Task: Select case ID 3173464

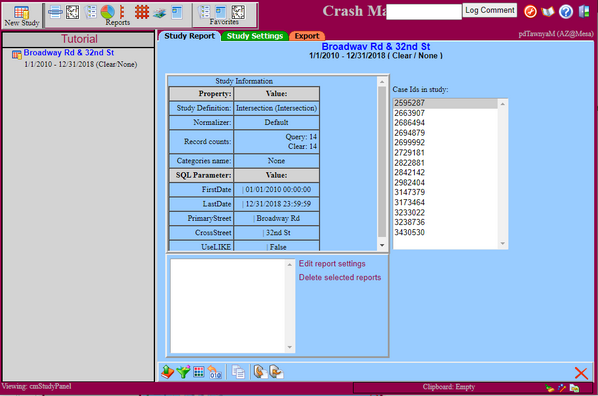Action: pos(445,202)
